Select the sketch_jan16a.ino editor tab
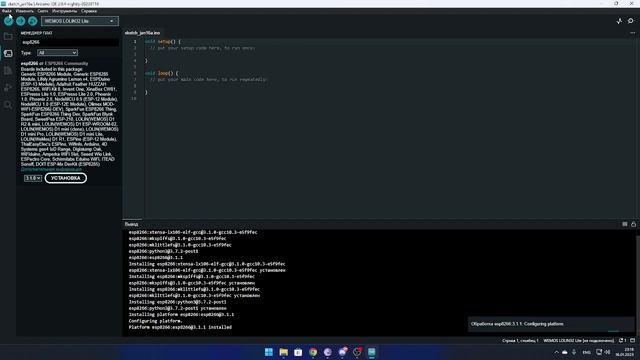640x360 pixels. (x=142, y=33)
